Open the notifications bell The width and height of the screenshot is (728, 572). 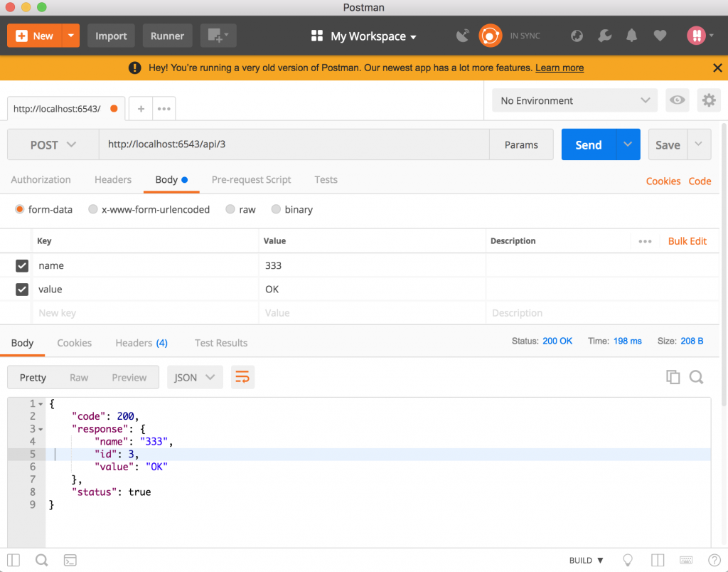click(631, 36)
